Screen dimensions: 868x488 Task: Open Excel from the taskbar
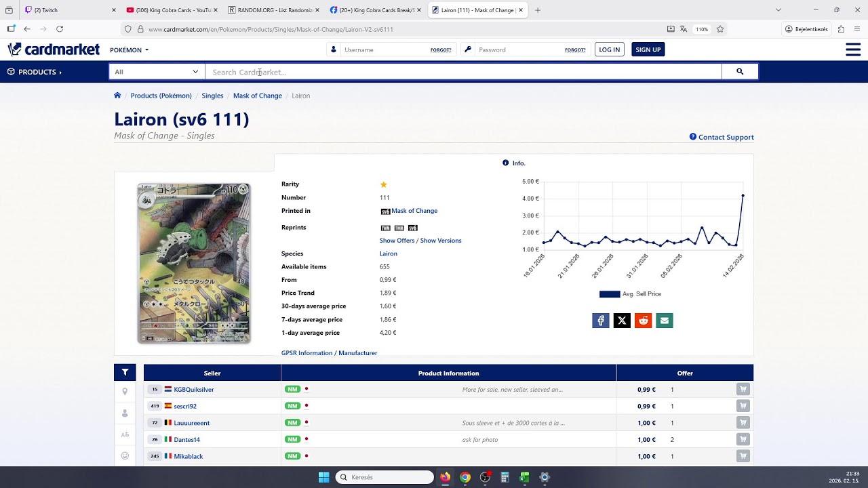[524, 477]
